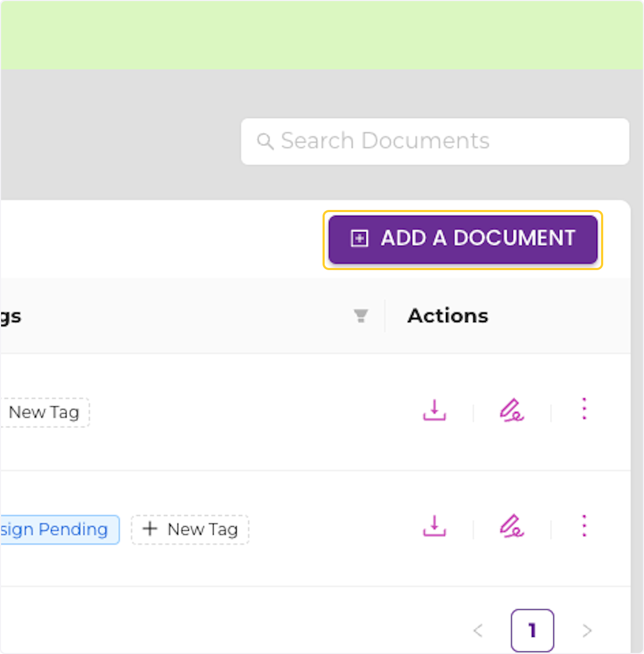Download the second document
The height and width of the screenshot is (654, 644).
(435, 528)
